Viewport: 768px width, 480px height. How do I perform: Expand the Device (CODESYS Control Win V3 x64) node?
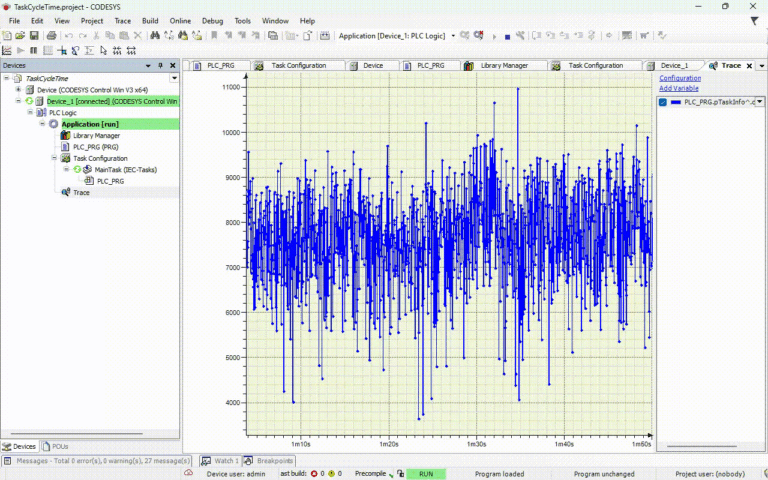18,90
